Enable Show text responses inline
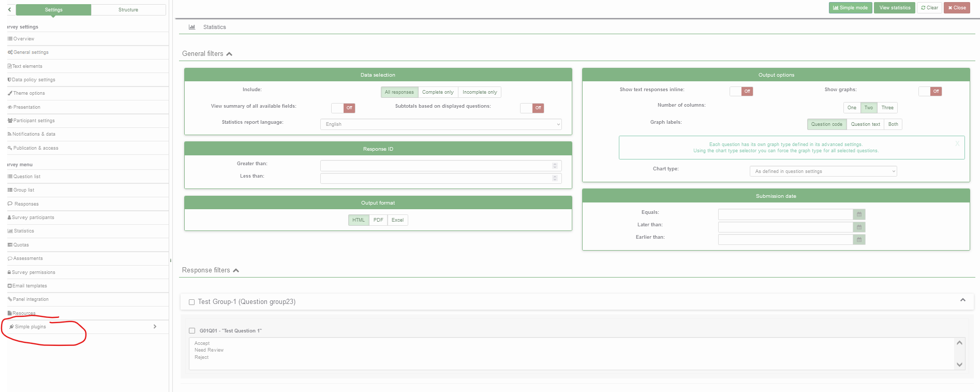The width and height of the screenshot is (980, 392). 741,91
